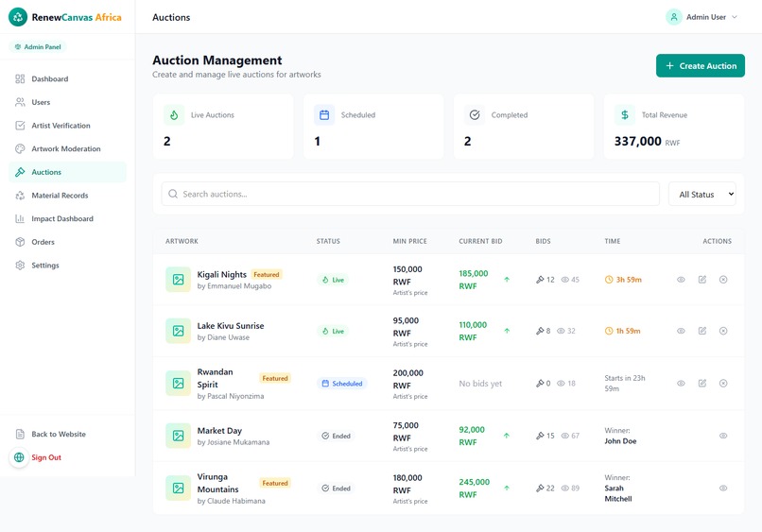This screenshot has height=532, width=762.
Task: Click the Admin User avatar icon
Action: pyautogui.click(x=674, y=17)
